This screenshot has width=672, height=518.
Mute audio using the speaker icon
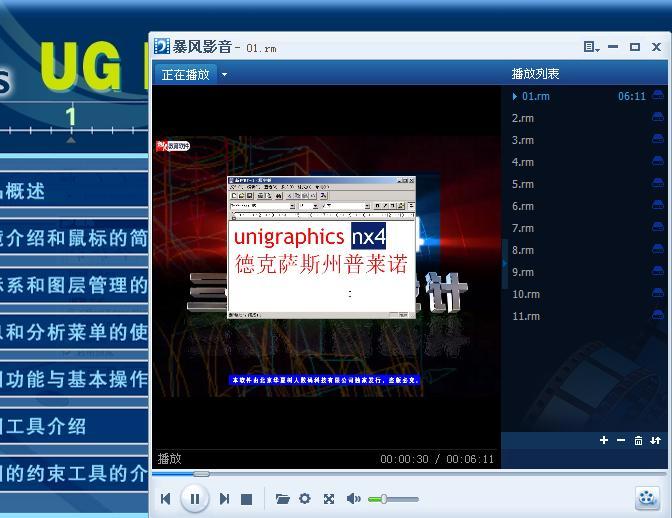[x=354, y=499]
